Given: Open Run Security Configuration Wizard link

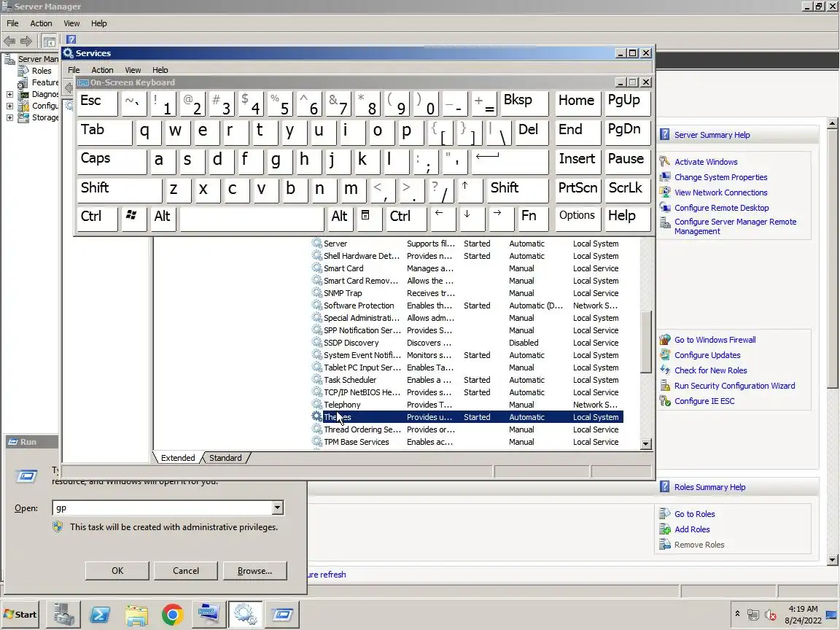Looking at the screenshot, I should [x=734, y=385].
